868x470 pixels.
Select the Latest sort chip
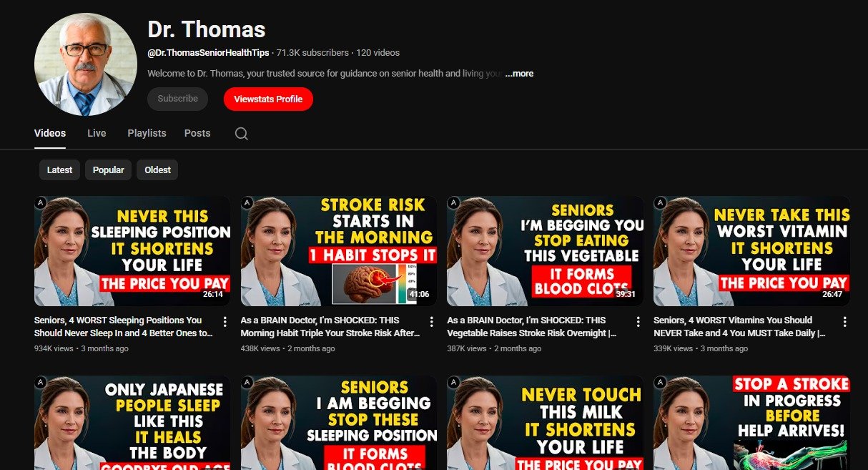click(x=59, y=170)
